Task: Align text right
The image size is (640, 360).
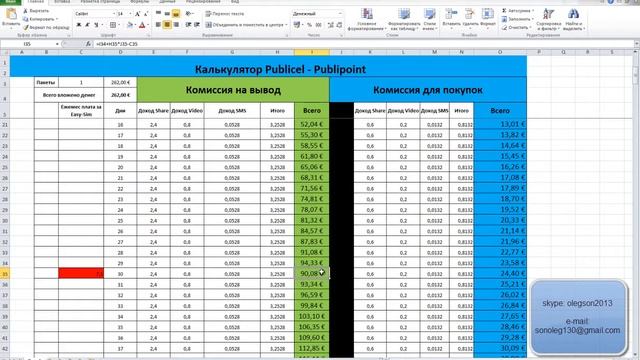Action: tap(176, 25)
